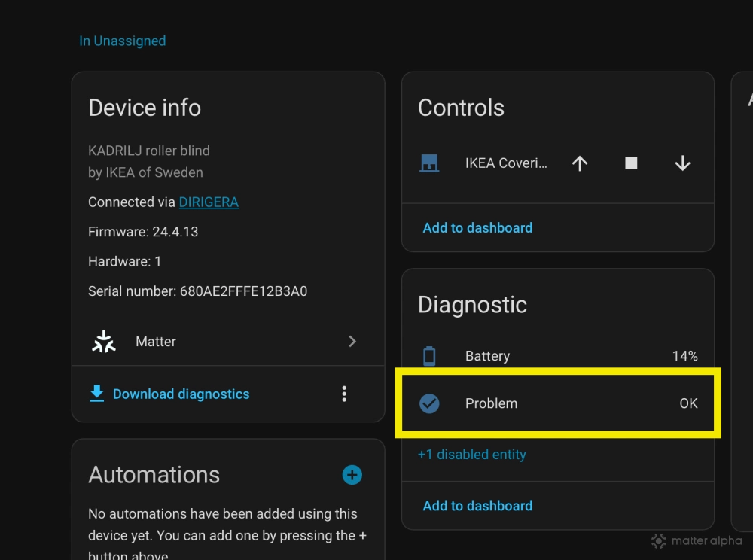Click Download diagnostics
This screenshot has width=753, height=560.
click(x=181, y=394)
